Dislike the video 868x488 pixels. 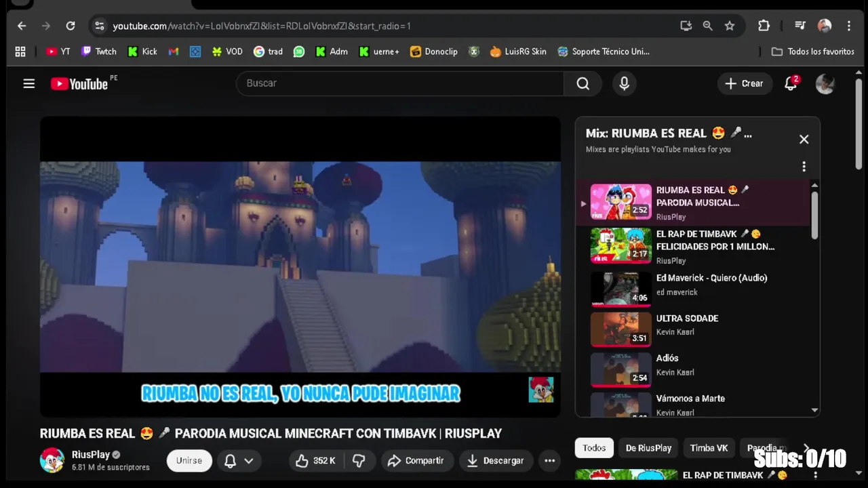pyautogui.click(x=359, y=461)
